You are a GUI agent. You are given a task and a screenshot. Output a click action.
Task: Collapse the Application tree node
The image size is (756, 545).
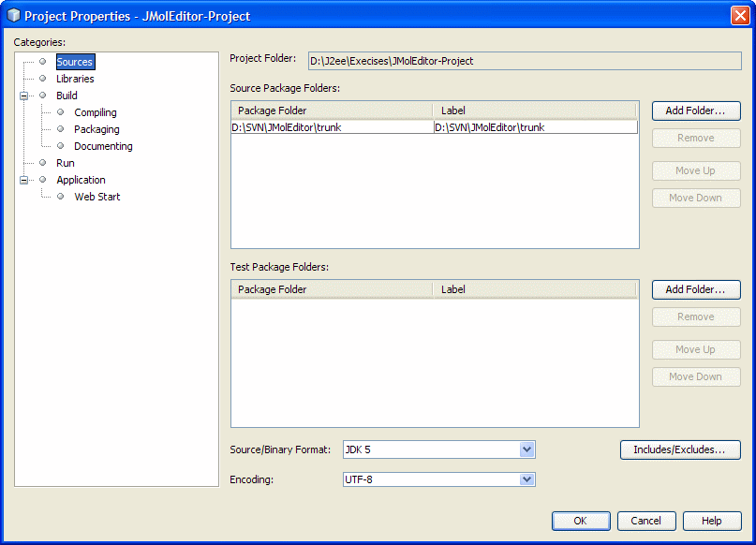[23, 180]
